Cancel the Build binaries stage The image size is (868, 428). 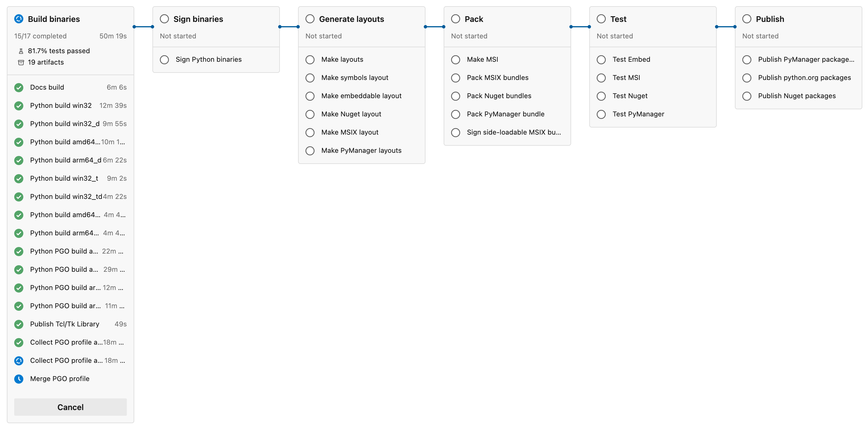pyautogui.click(x=71, y=407)
